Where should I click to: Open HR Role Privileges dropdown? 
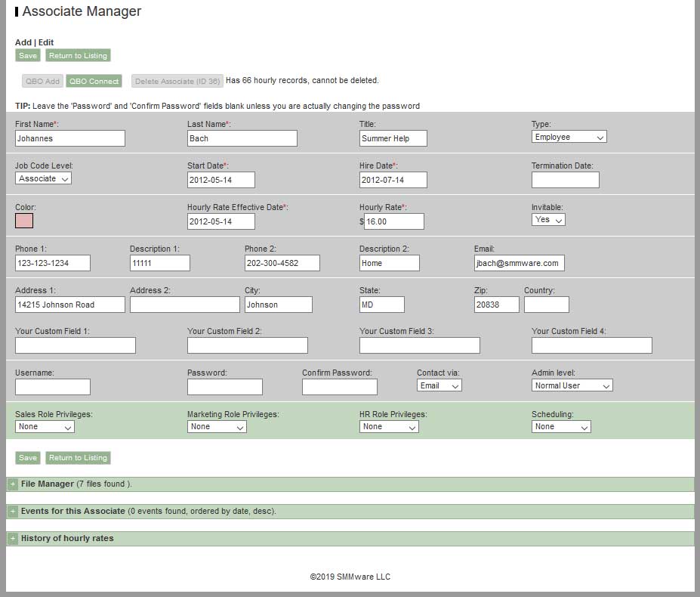[389, 427]
